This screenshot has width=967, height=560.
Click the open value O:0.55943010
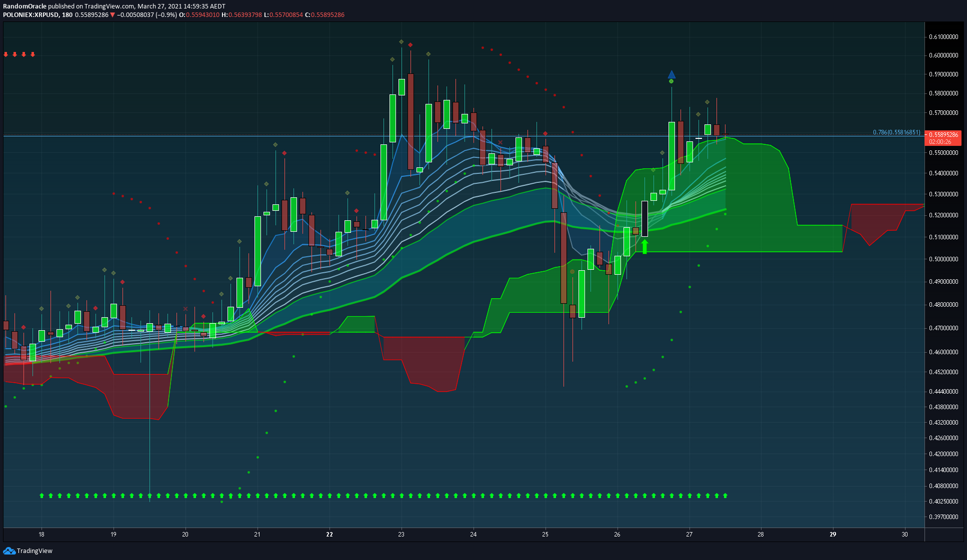(199, 15)
